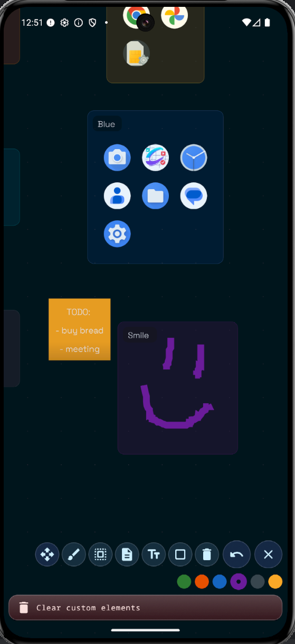
Task: Select the text (Tt) tool
Action: (154, 554)
